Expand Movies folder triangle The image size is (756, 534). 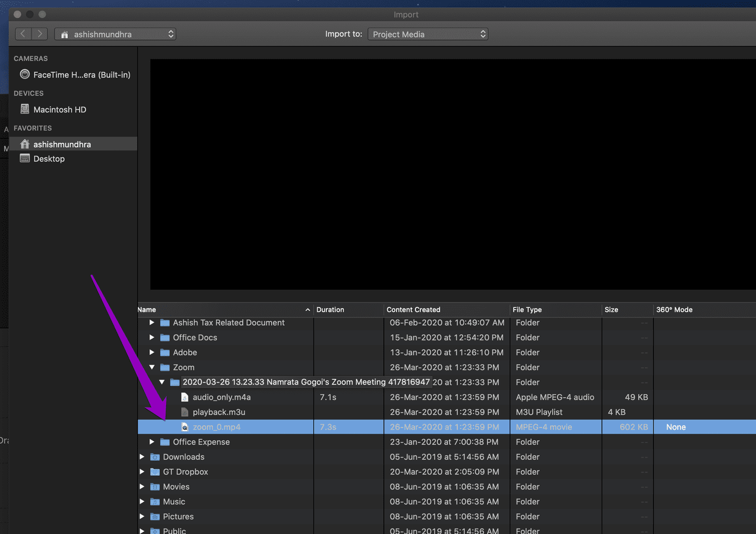pyautogui.click(x=142, y=487)
